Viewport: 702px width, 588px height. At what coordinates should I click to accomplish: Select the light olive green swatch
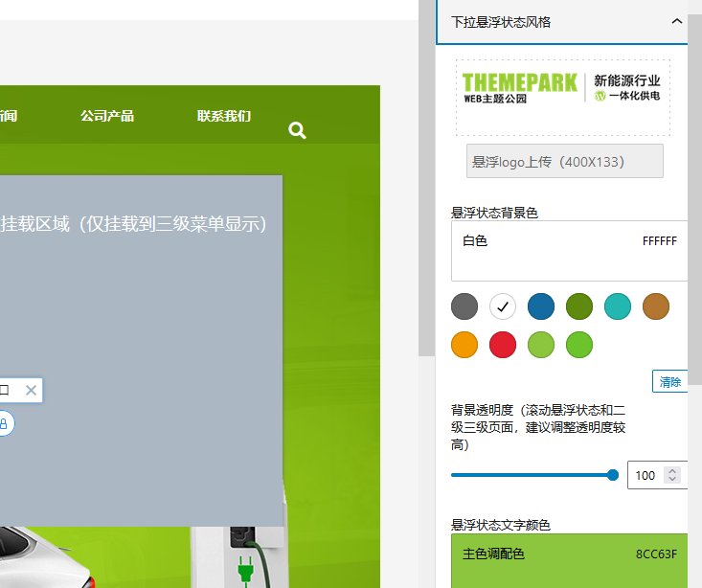click(541, 345)
